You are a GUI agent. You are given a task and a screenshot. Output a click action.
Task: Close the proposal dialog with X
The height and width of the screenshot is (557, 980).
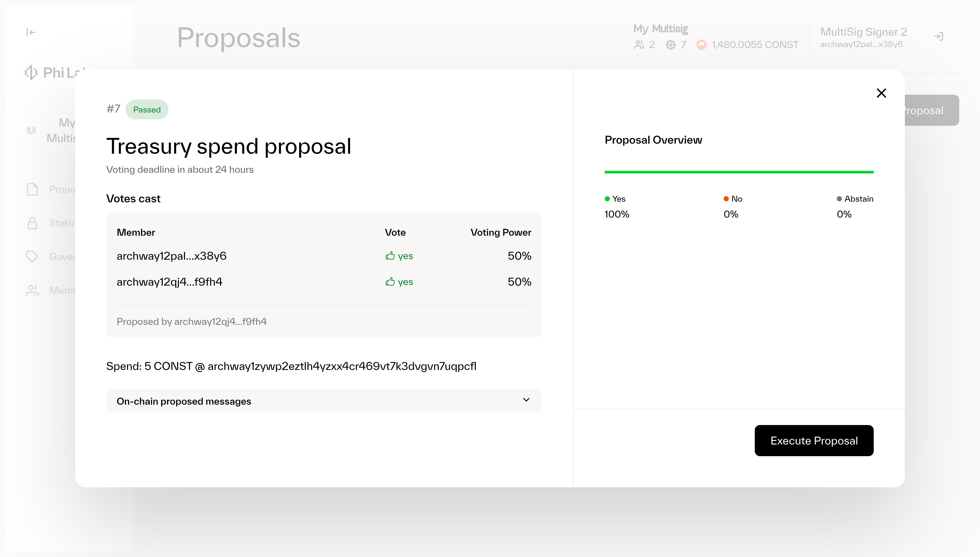881,93
